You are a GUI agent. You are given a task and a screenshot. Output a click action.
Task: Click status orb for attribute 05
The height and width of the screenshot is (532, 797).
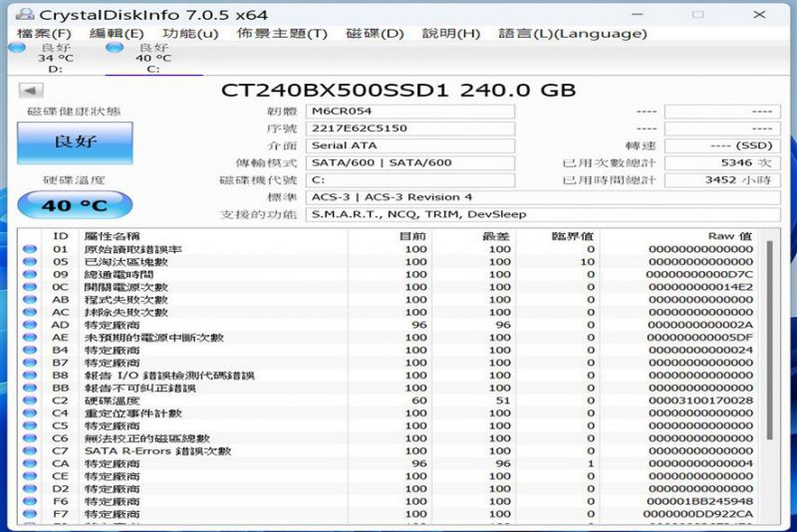(x=30, y=262)
